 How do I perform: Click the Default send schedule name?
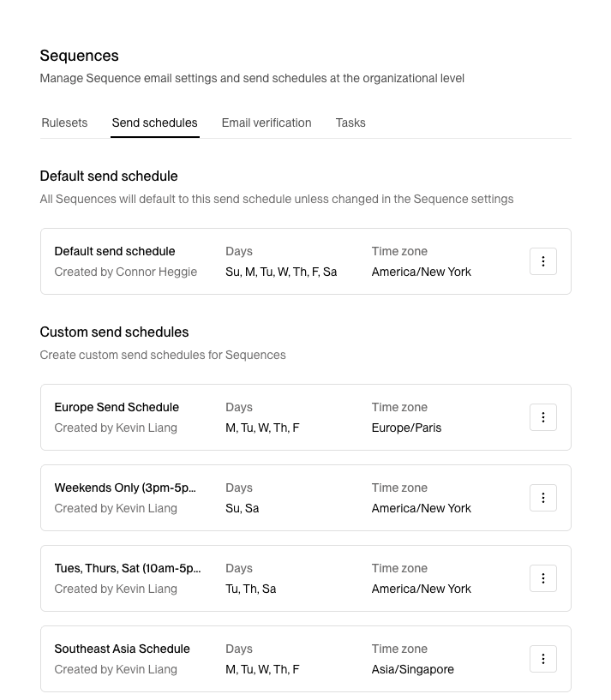[115, 251]
